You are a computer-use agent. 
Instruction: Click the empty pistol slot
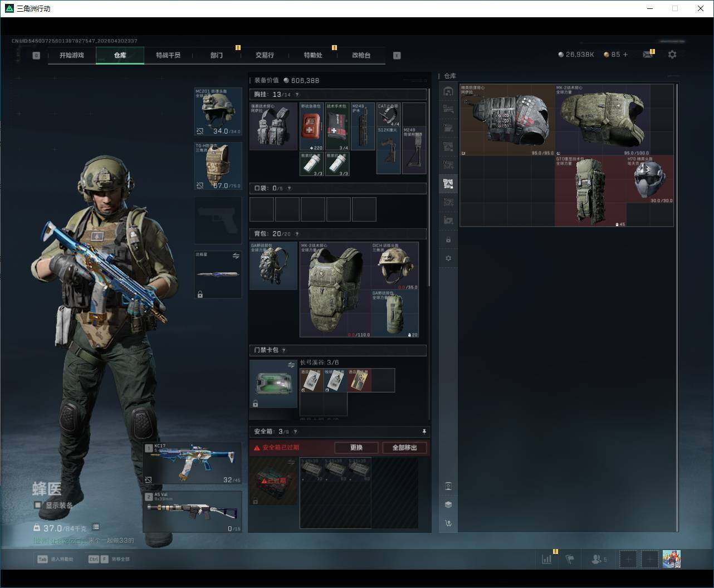218,220
